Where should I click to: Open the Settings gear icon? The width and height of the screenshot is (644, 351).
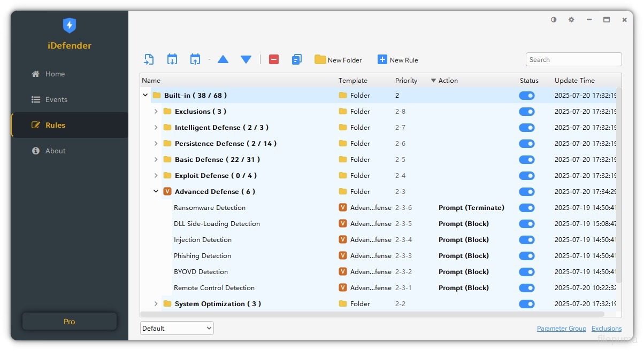pos(571,20)
